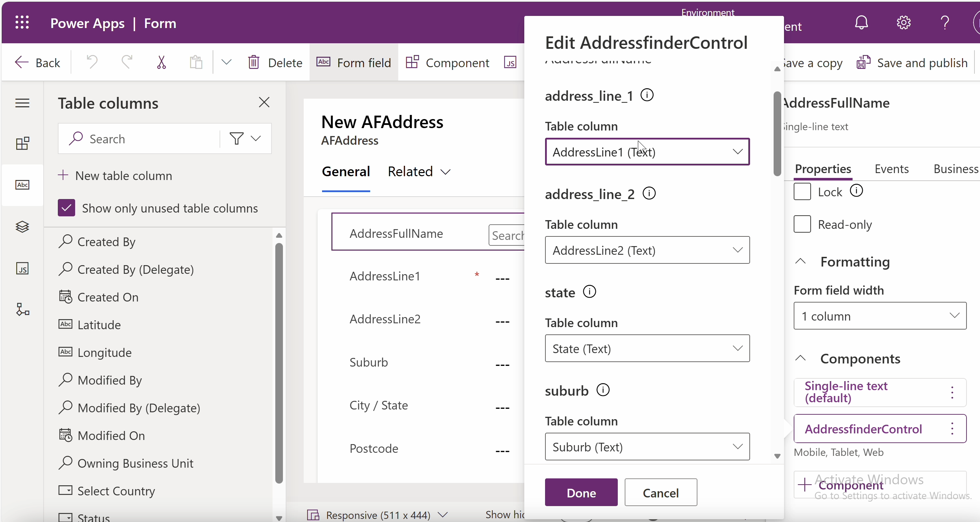Screen dimensions: 980x522
Task: Open the Power Apps app launcher waffle icon
Action: [22, 23]
